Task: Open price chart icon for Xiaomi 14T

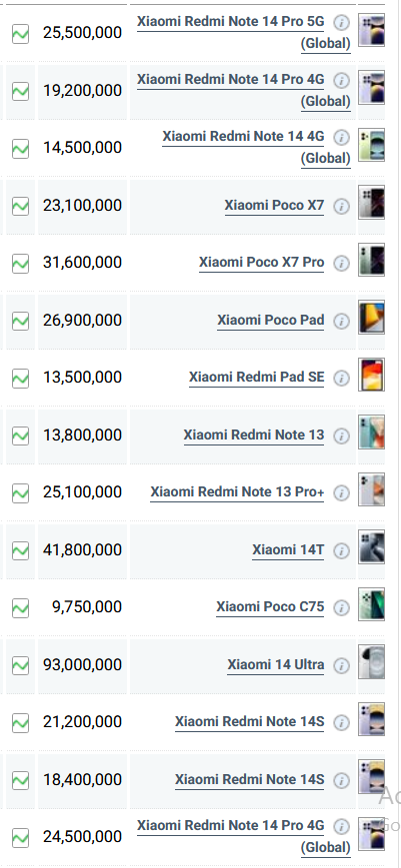Action: coord(20,550)
